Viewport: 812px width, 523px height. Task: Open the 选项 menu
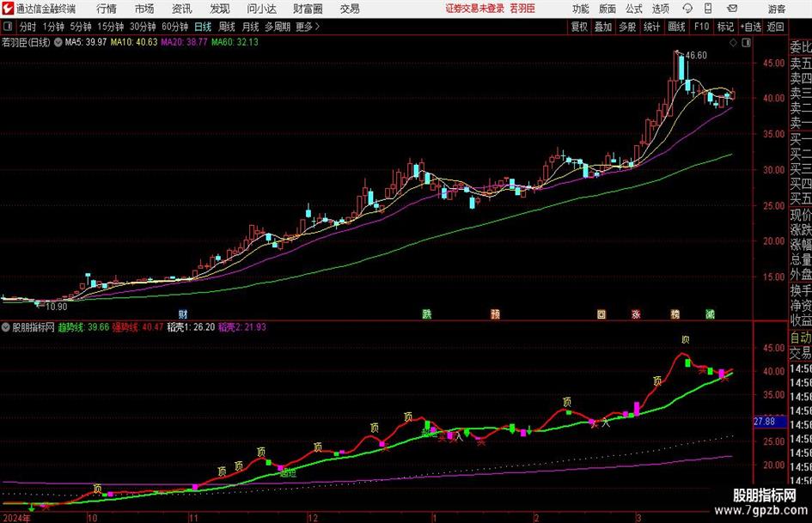[660, 9]
